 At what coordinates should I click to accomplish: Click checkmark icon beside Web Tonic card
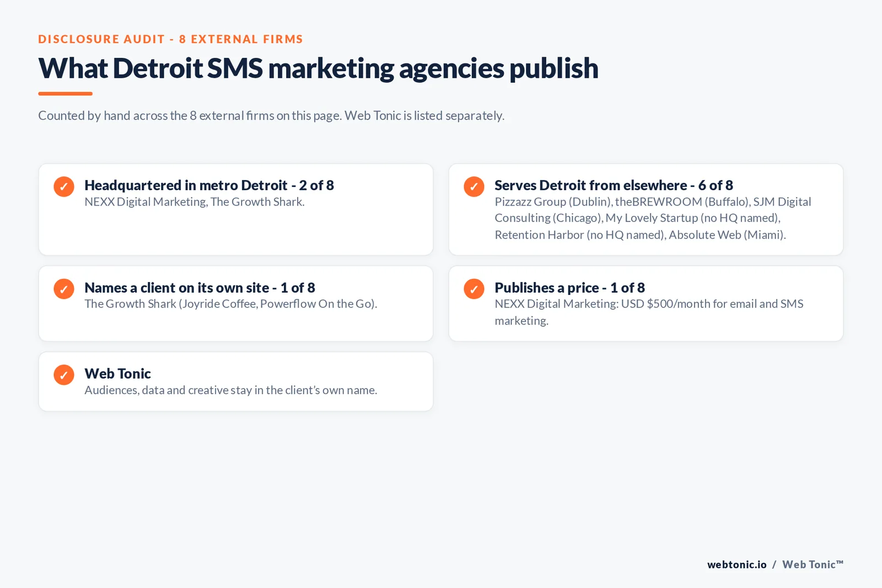point(64,375)
